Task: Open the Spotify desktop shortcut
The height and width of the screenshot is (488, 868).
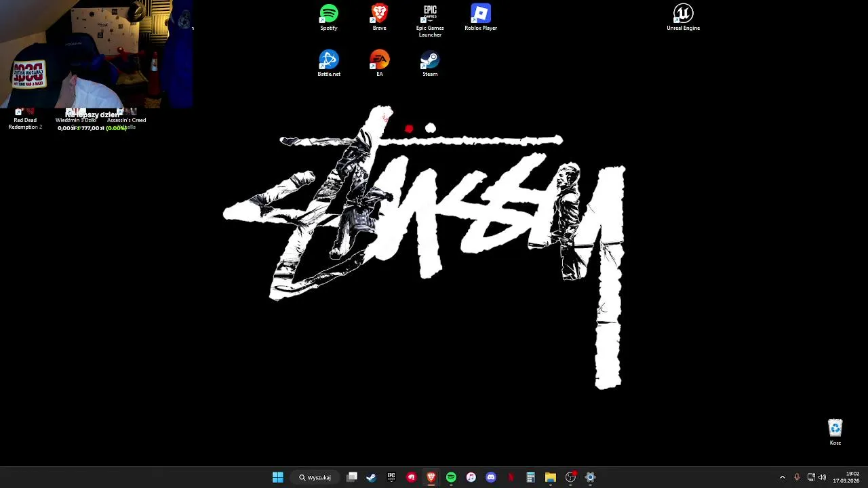Action: (x=328, y=18)
